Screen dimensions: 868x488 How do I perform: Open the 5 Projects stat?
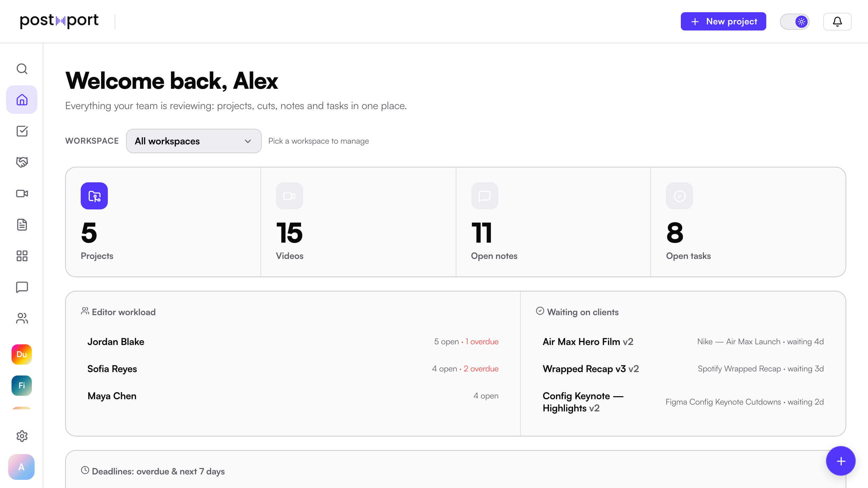[163, 222]
